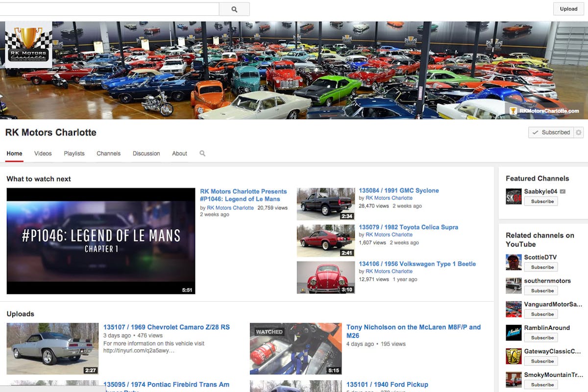The height and width of the screenshot is (392, 588).
Task: Open the 1991 GMC Syclone video link
Action: (398, 191)
